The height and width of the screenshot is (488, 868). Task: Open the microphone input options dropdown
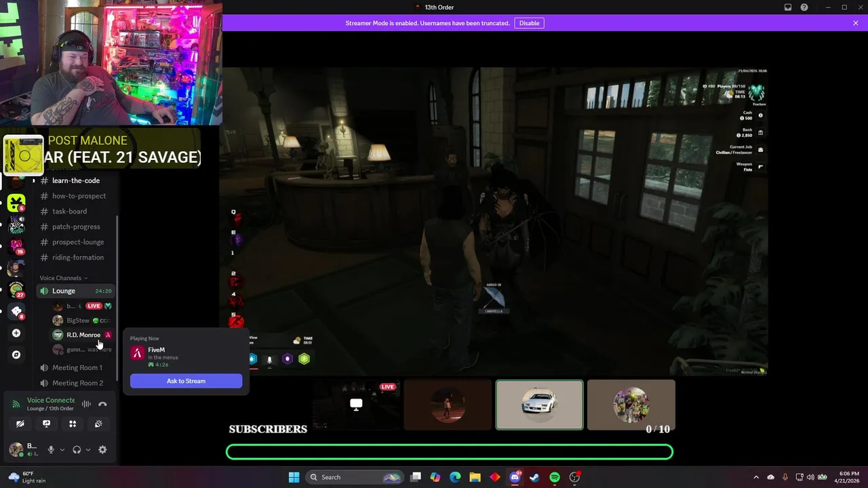(x=62, y=449)
